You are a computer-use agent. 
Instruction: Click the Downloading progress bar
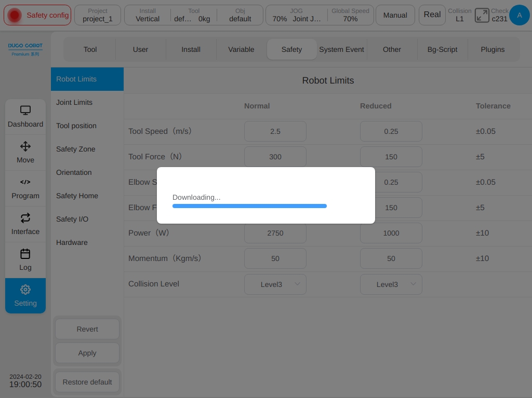pyautogui.click(x=249, y=206)
